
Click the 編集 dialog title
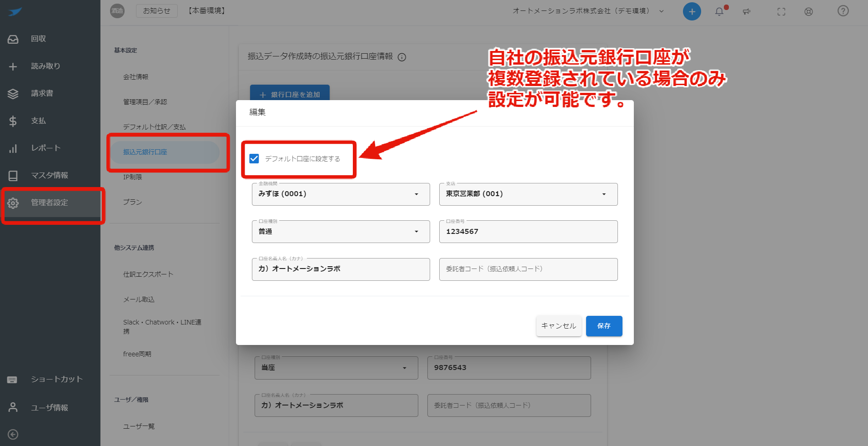tap(257, 112)
